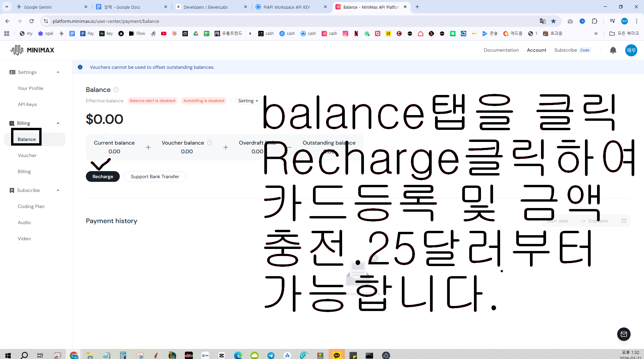Screen dimensions: 644x359
Task: Open Voucher in the sidebar
Action: click(27, 155)
